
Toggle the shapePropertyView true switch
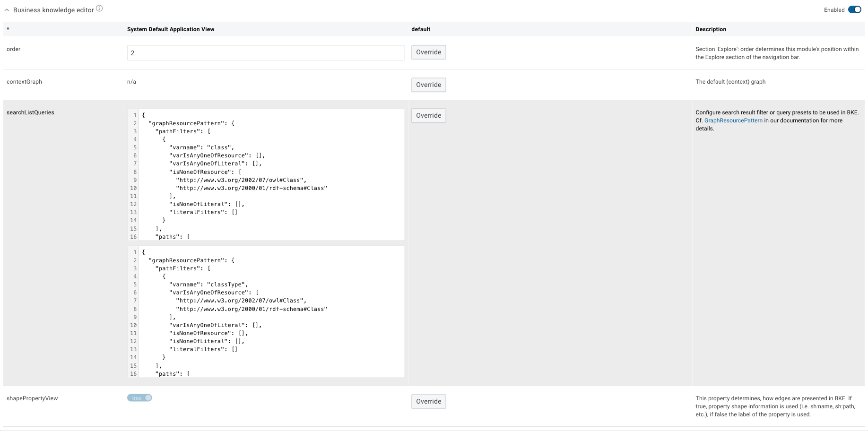tap(139, 398)
